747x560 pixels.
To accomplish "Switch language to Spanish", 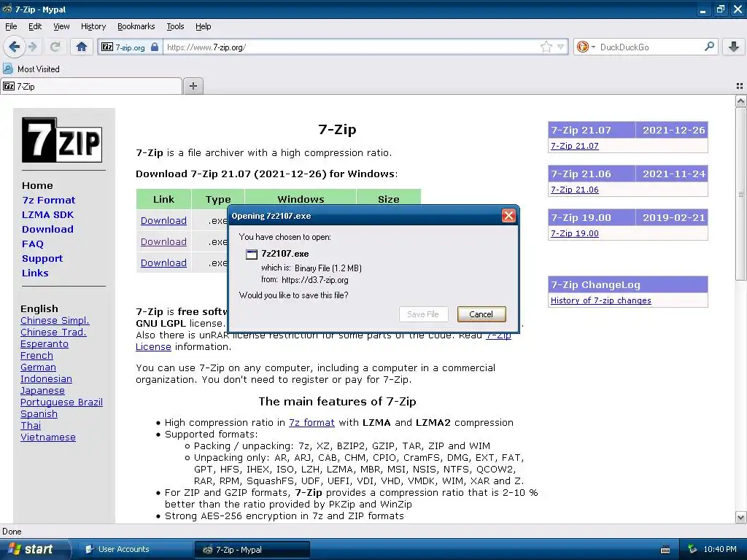I will tap(39, 414).
